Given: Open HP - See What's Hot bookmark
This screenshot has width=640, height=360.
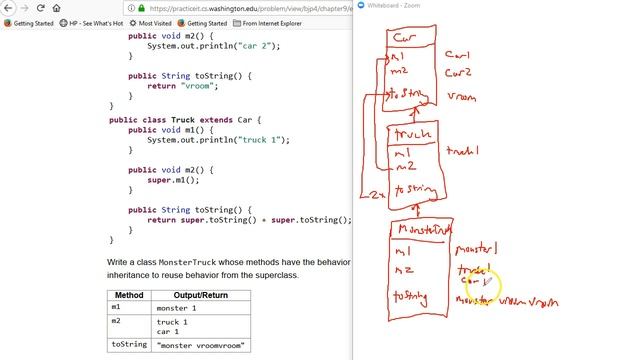Looking at the screenshot, I should coord(91,23).
